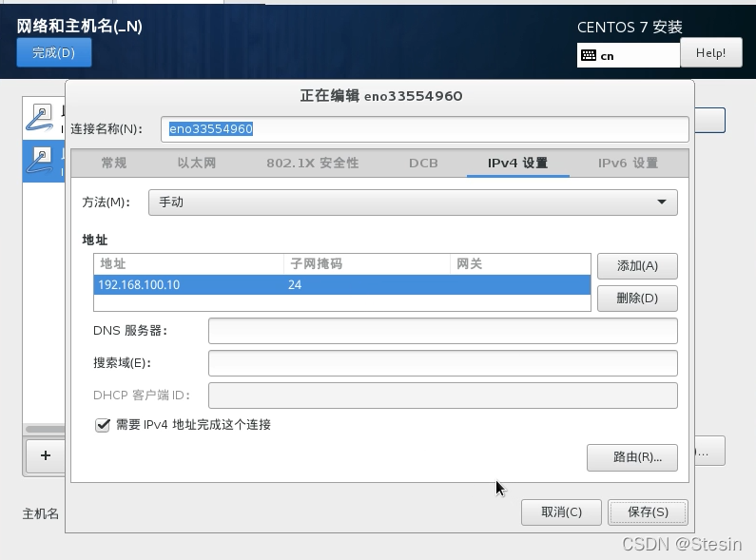Click the keyboard layout icon beside cn

[x=589, y=55]
